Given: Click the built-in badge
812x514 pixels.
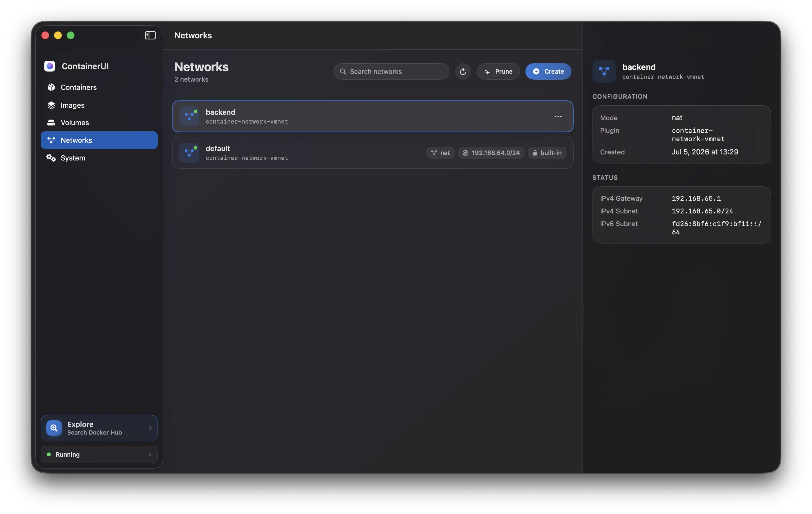Looking at the screenshot, I should point(547,153).
